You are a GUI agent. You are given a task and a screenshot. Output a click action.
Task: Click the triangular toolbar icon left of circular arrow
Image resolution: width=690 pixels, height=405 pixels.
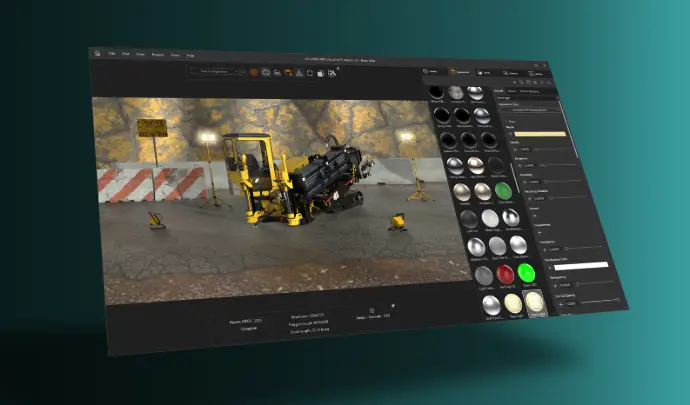click(299, 73)
